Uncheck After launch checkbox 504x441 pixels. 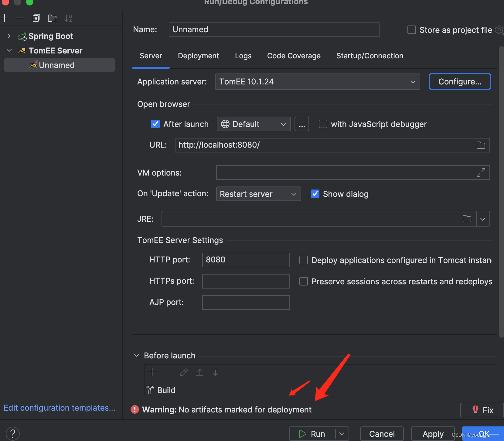pos(155,124)
